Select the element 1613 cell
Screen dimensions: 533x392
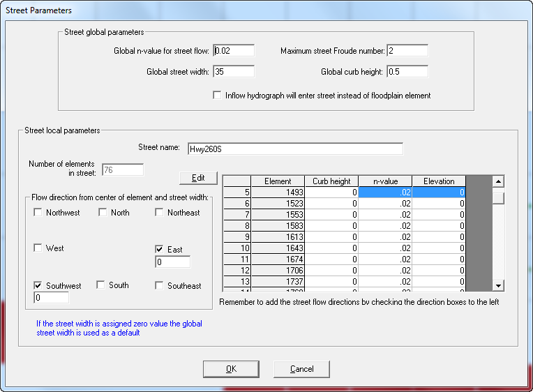point(278,236)
